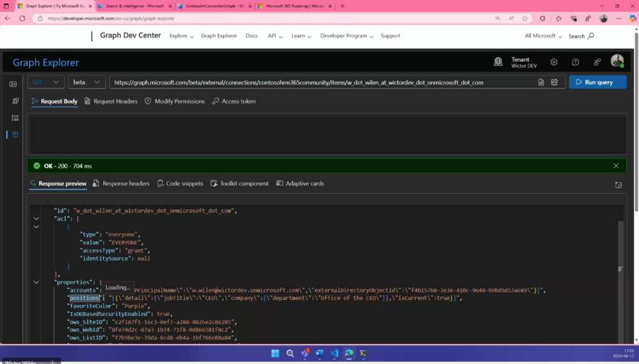The width and height of the screenshot is (639, 364).
Task: Toggle the Graph Explorer sidebar panel icon
Action: 13,84
